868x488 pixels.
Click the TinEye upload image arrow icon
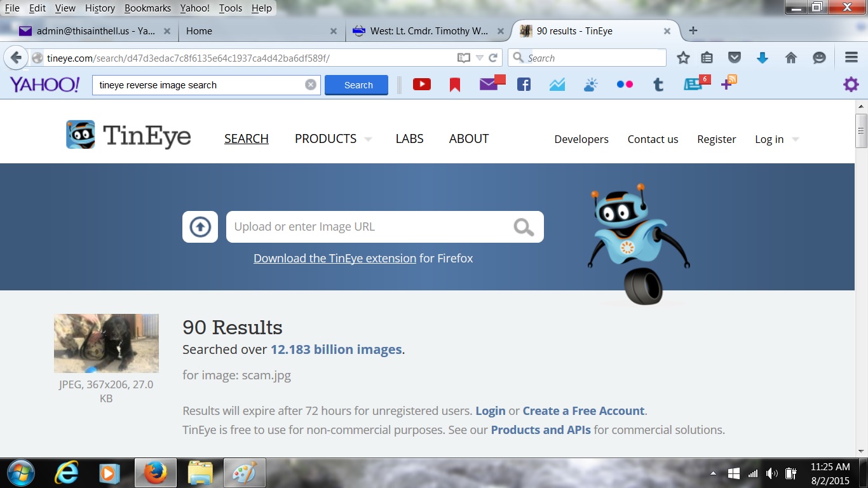200,227
